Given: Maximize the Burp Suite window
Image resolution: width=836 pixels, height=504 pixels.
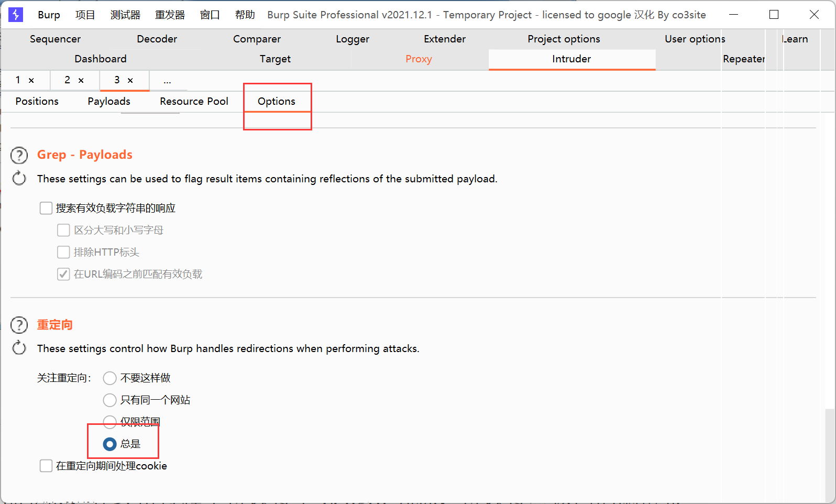Looking at the screenshot, I should (774, 15).
